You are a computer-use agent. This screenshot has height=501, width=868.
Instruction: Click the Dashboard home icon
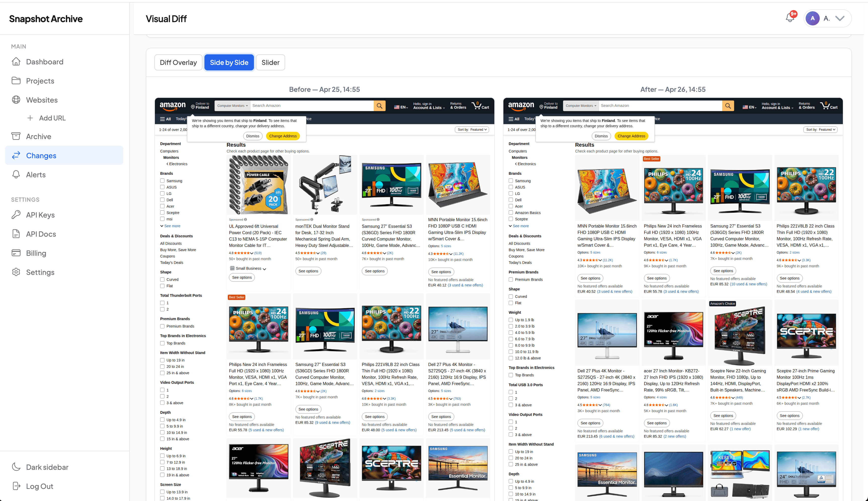pos(16,62)
